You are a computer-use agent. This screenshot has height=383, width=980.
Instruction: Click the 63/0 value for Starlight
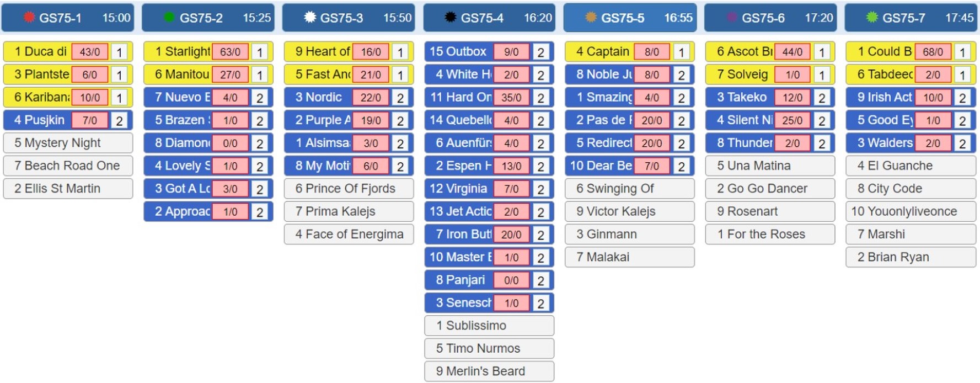(x=230, y=52)
